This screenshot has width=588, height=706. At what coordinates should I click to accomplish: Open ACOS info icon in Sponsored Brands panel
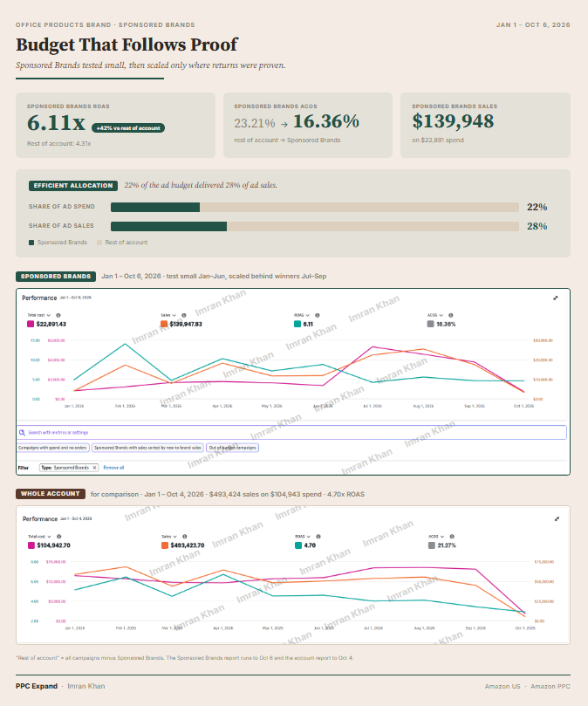click(x=451, y=315)
